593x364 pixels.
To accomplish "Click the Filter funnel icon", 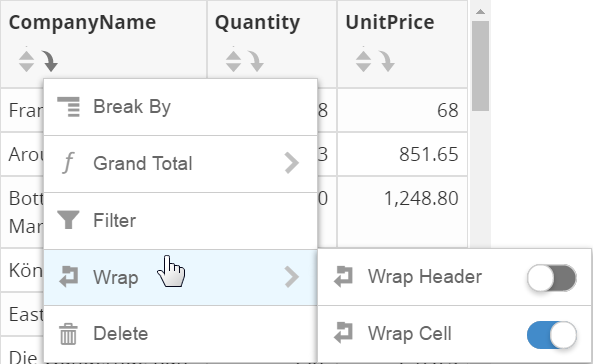I will click(68, 220).
